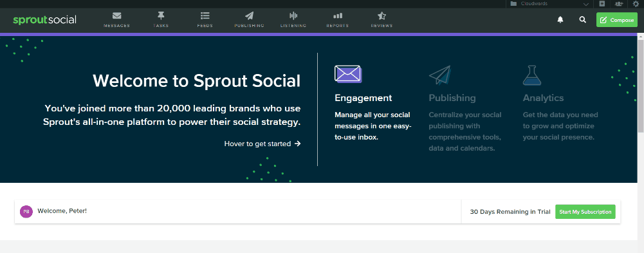Open the Listening navigation item
This screenshot has width=644, height=253.
coord(293,20)
